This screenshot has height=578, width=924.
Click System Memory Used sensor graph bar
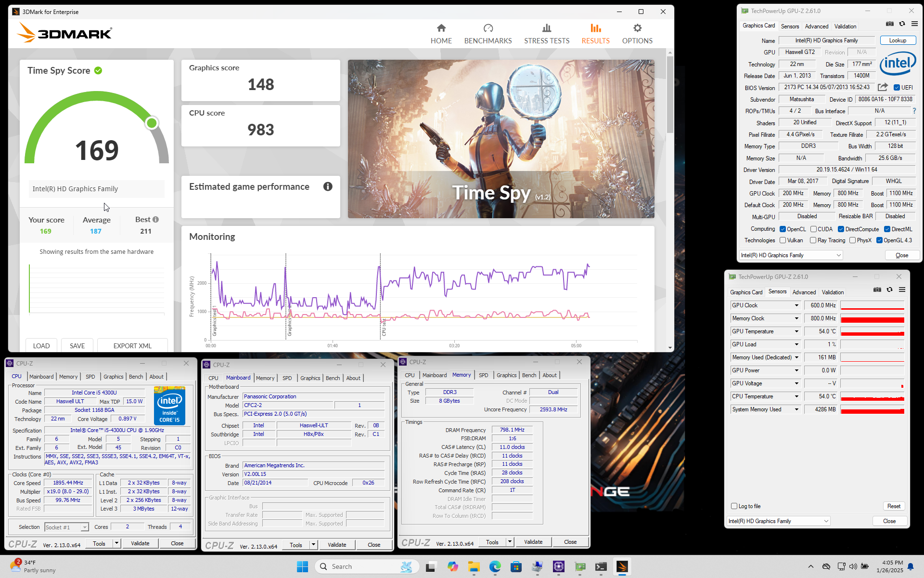click(872, 409)
